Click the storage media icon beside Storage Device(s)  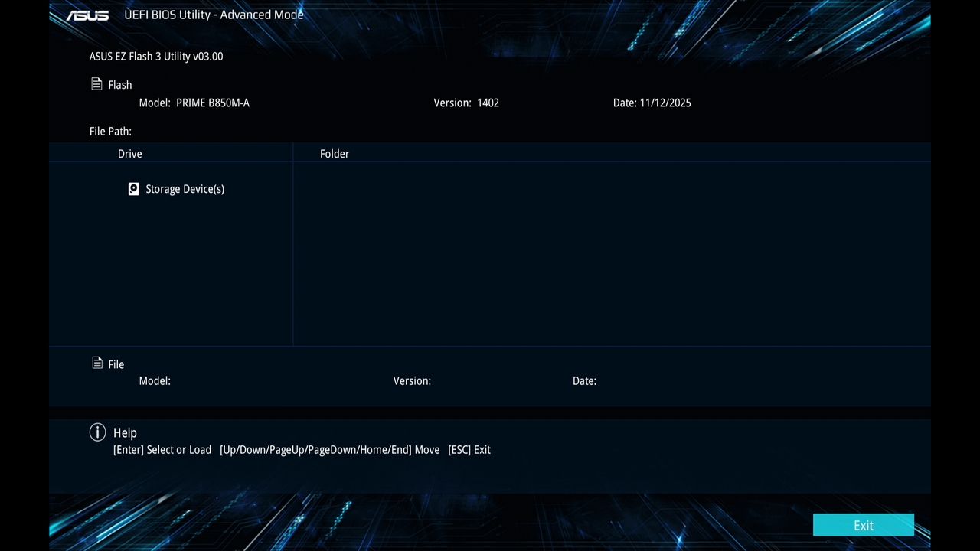(x=133, y=188)
